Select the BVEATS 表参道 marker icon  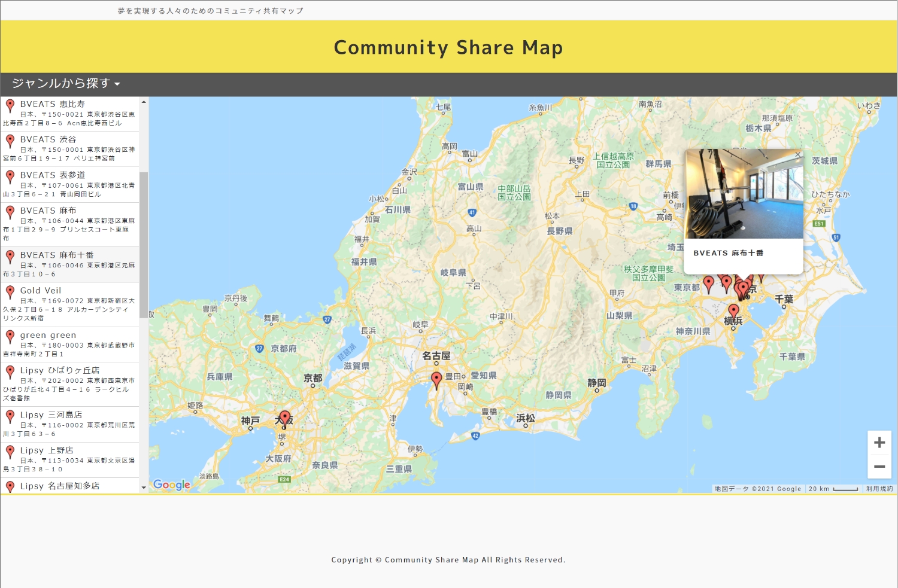10,177
